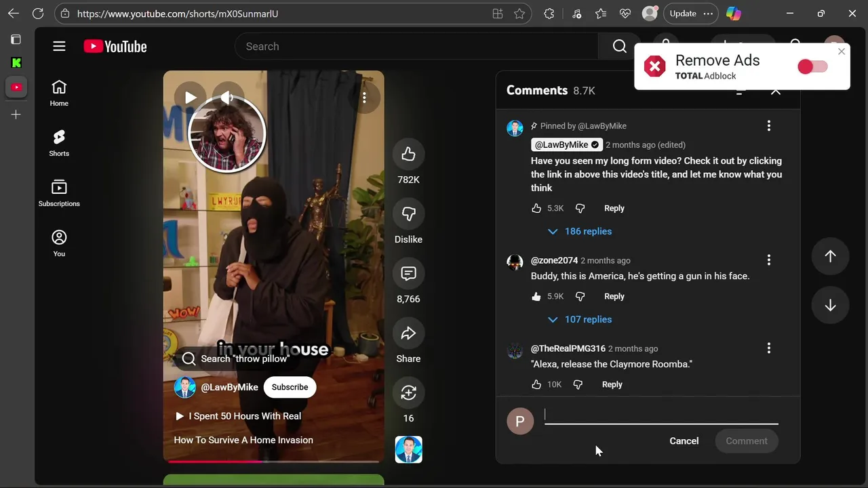
Task: Go to the next short with down arrow
Action: 830,306
